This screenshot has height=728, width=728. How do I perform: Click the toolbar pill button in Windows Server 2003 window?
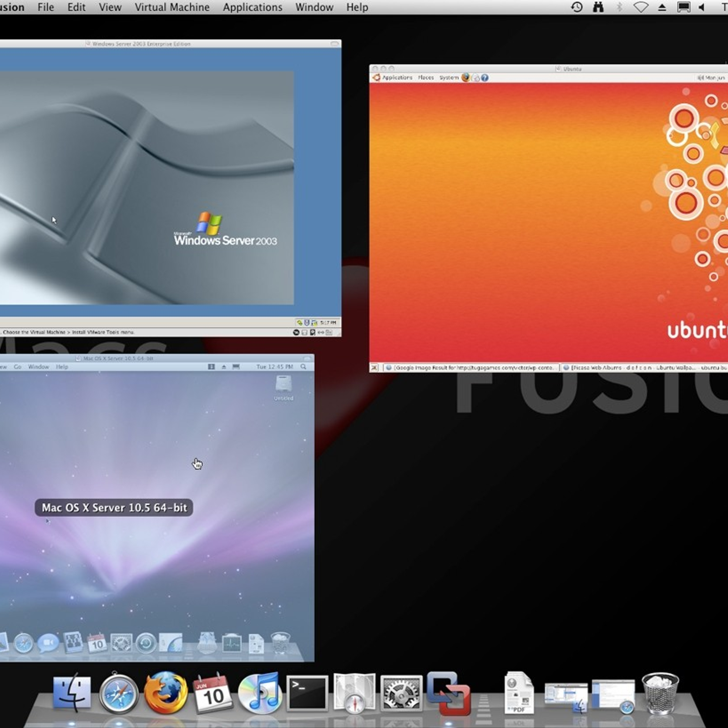pos(335,44)
